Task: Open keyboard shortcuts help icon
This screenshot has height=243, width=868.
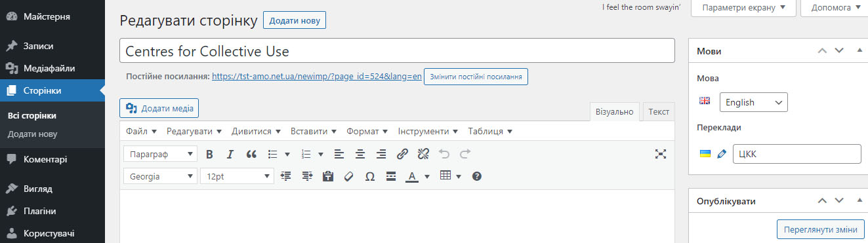Action: (x=477, y=176)
